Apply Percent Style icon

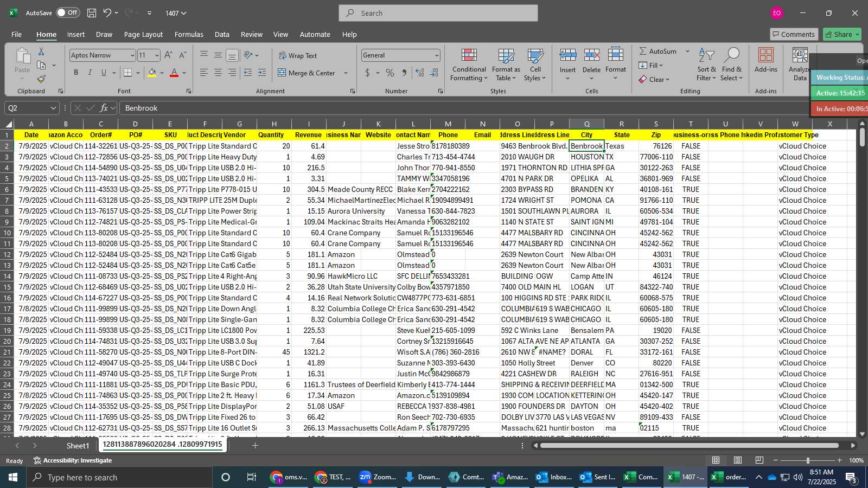click(390, 73)
